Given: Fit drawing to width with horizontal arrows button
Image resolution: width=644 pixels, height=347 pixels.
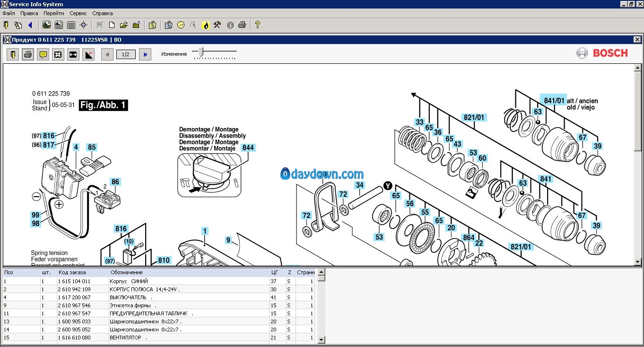Looking at the screenshot, I should pyautogui.click(x=73, y=55).
